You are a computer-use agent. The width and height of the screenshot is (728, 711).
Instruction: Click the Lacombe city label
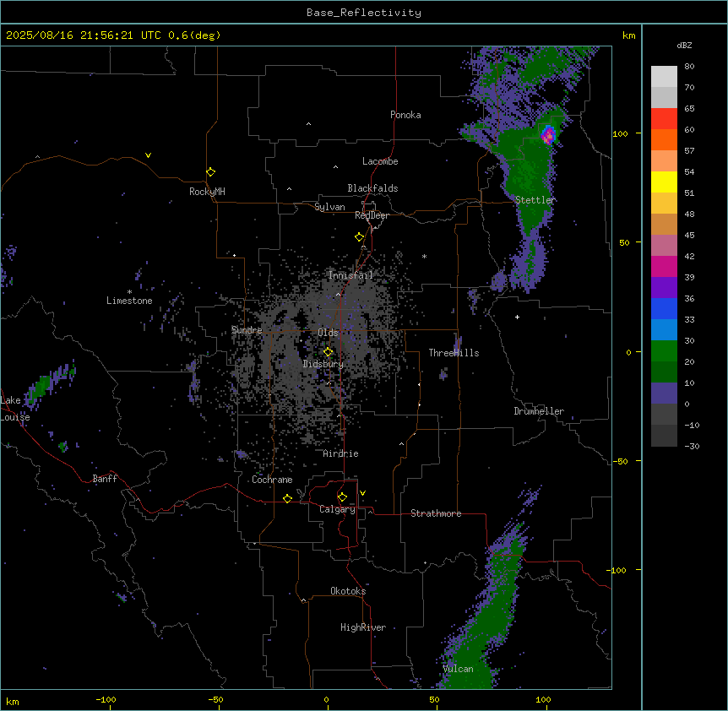point(380,161)
